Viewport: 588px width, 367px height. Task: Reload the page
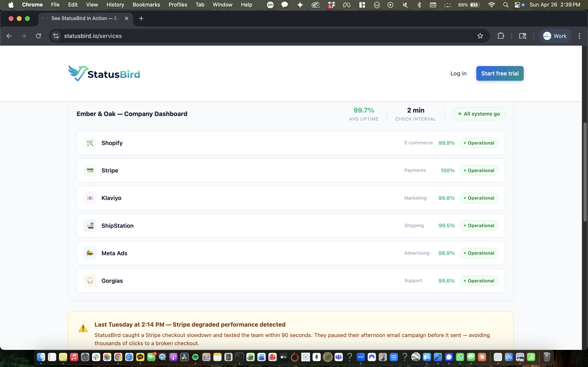38,36
